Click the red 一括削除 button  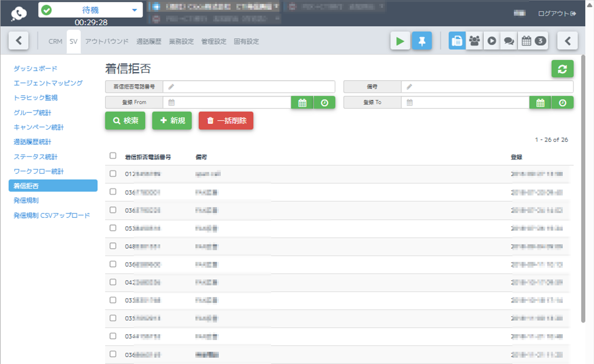pos(226,121)
